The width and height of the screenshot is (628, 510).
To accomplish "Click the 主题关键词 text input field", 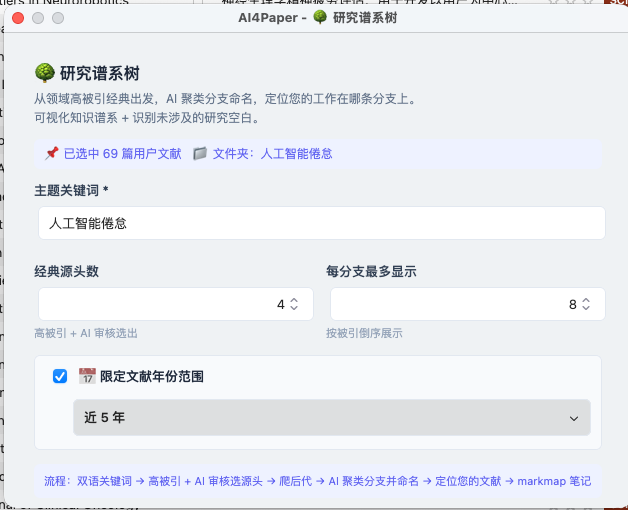I will [322, 223].
